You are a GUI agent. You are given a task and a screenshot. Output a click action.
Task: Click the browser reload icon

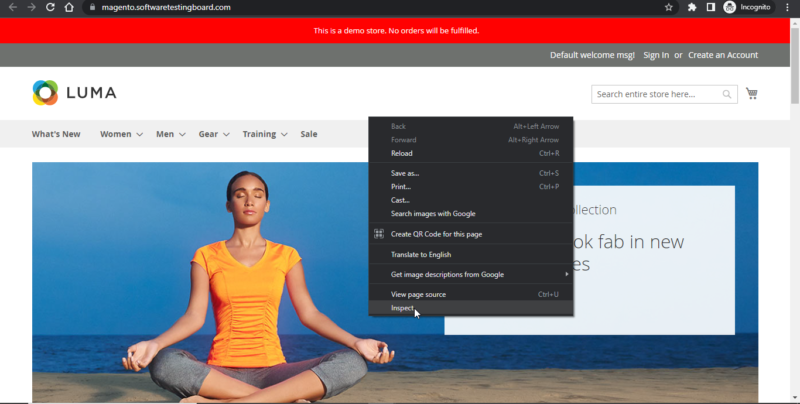coord(50,7)
